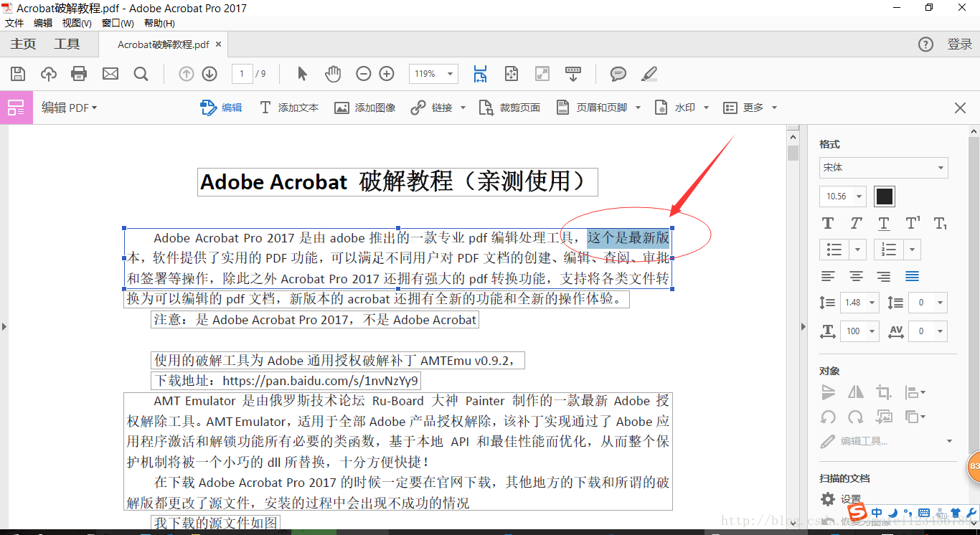The image size is (980, 535).
Task: Close the Acrobat破解教程.pdf tab
Action: pyautogui.click(x=219, y=44)
